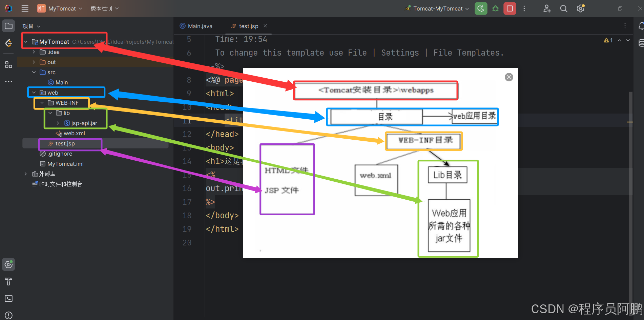This screenshot has width=644, height=320.
Task: Collapse the web folder
Action: pyautogui.click(x=34, y=93)
